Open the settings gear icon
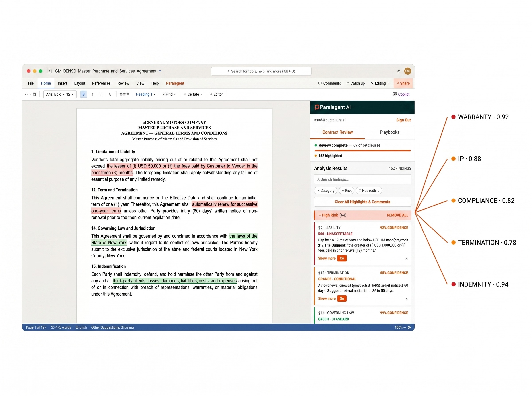 point(399,71)
